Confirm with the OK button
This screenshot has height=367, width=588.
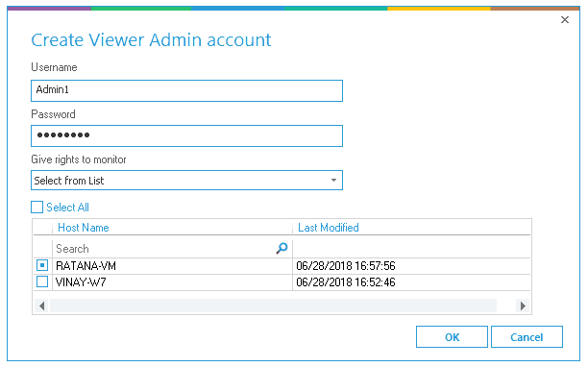click(452, 337)
